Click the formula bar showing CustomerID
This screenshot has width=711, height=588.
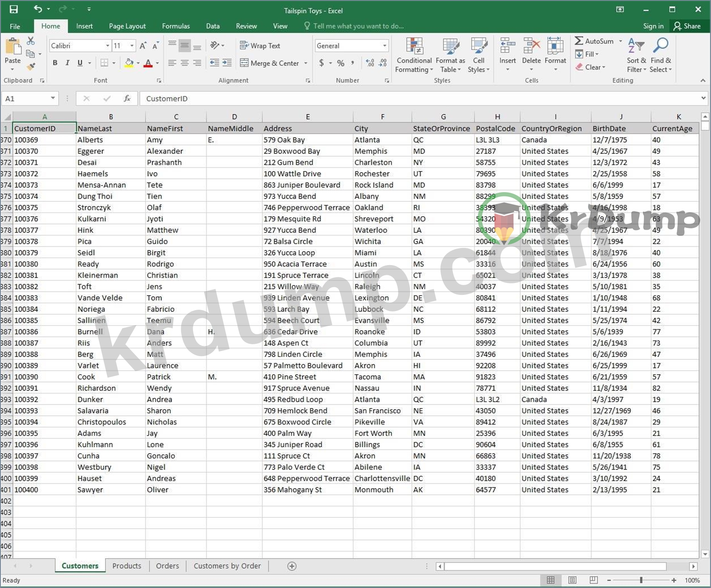point(421,98)
